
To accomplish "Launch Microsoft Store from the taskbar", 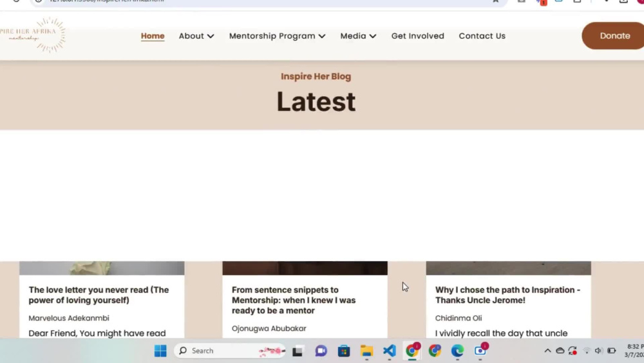I will (x=344, y=351).
